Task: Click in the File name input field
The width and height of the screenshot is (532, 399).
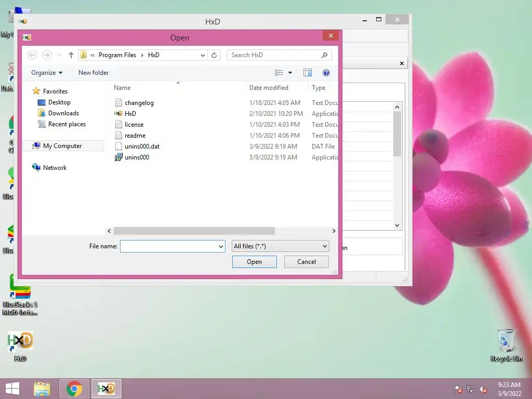Action: click(x=169, y=246)
